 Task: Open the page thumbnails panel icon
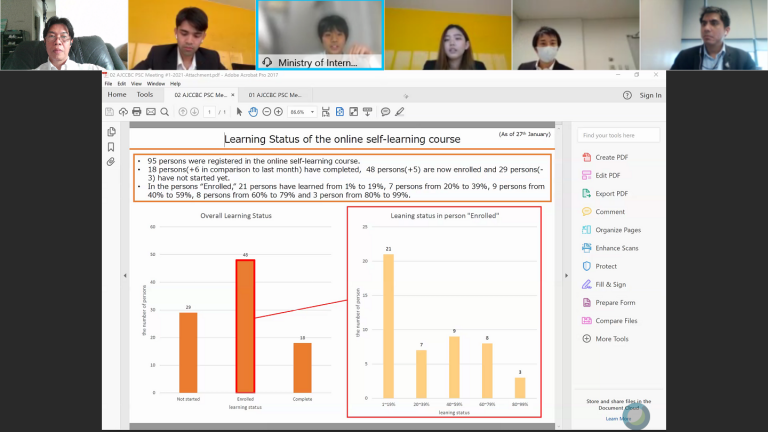point(111,132)
